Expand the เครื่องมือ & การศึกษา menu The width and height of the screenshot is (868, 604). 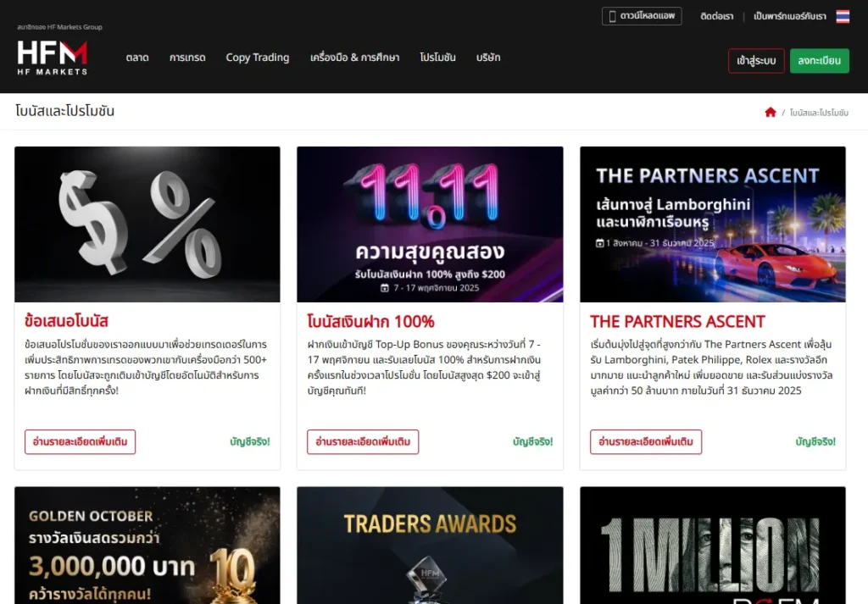[x=354, y=58]
